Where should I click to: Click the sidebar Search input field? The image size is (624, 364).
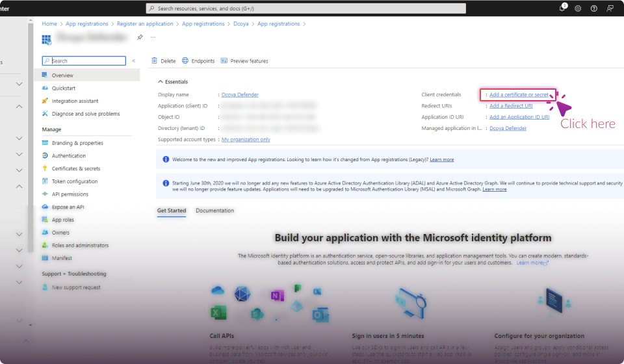pos(84,61)
